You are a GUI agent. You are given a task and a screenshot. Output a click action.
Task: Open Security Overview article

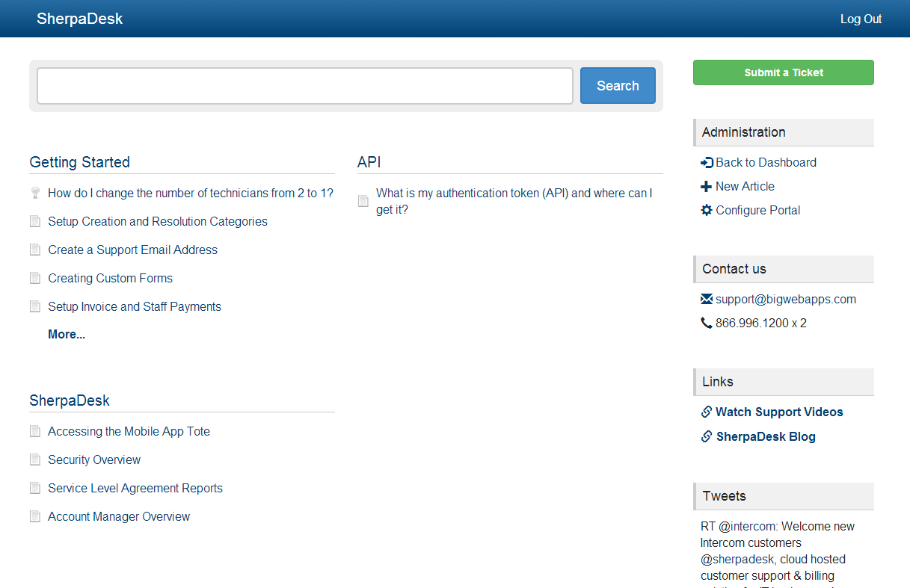[x=94, y=459]
